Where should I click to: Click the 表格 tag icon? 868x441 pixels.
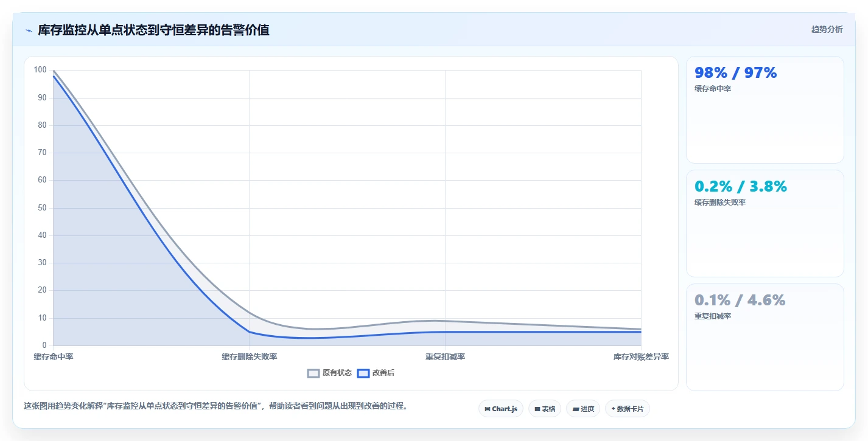(x=537, y=409)
